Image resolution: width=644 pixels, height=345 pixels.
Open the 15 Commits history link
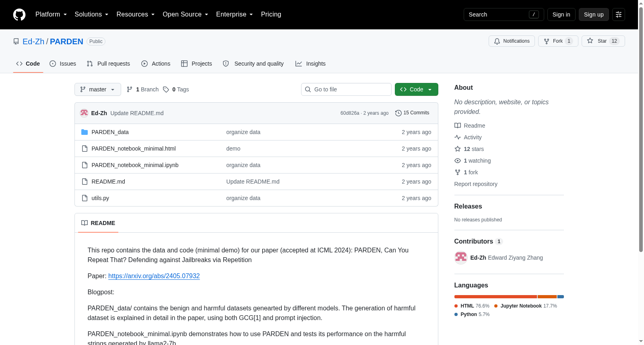point(413,113)
